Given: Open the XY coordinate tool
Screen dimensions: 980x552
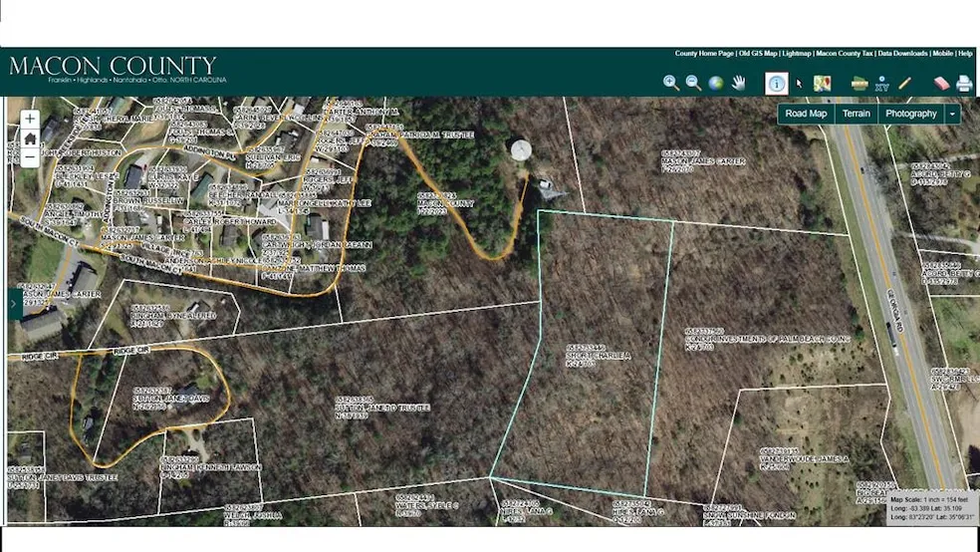Looking at the screenshot, I should click(881, 85).
